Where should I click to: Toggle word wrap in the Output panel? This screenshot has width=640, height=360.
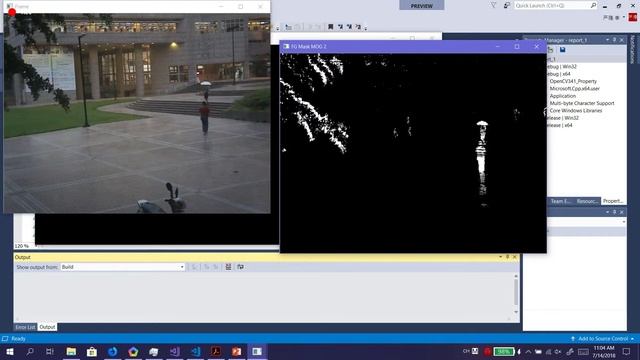[x=240, y=267]
